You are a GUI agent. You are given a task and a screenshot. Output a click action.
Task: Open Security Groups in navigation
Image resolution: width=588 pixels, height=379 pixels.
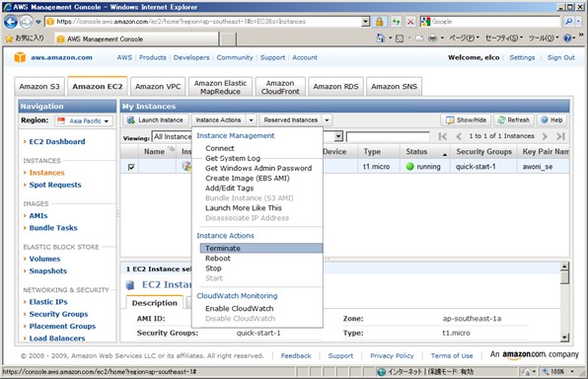[58, 314]
